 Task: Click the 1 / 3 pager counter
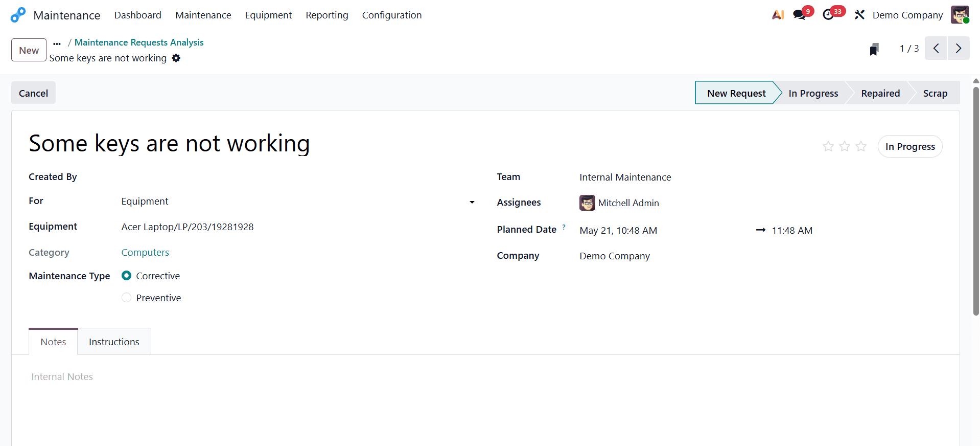909,48
